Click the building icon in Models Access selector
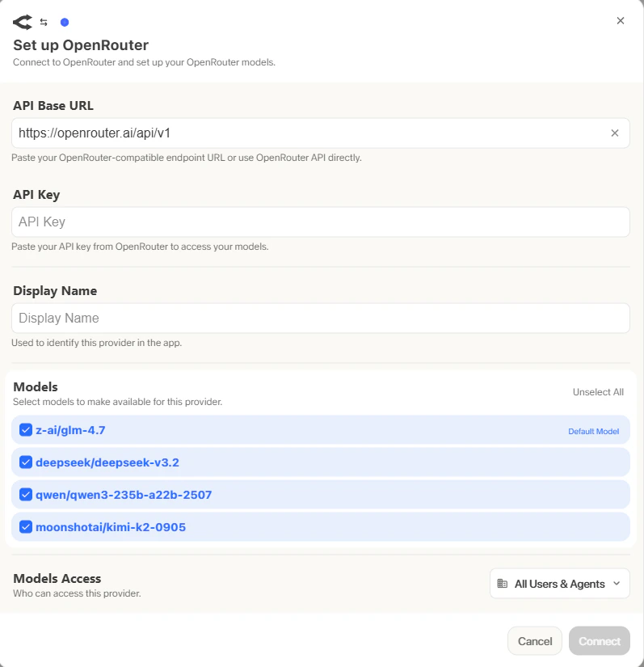 pyautogui.click(x=503, y=583)
